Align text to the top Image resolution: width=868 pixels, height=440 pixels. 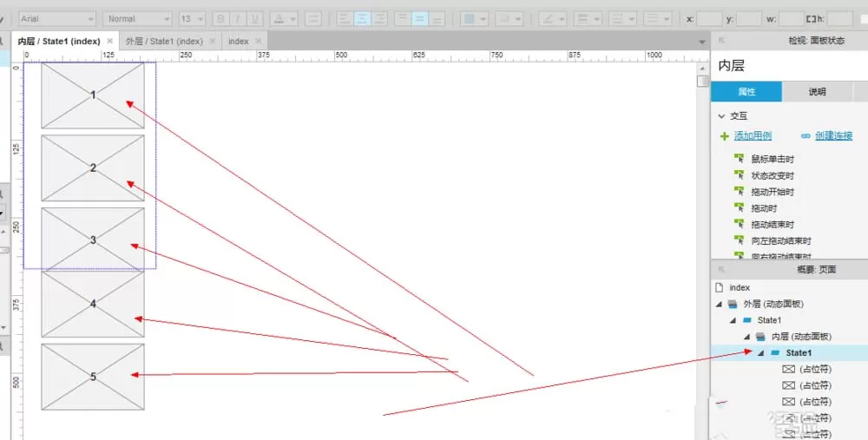click(x=403, y=19)
